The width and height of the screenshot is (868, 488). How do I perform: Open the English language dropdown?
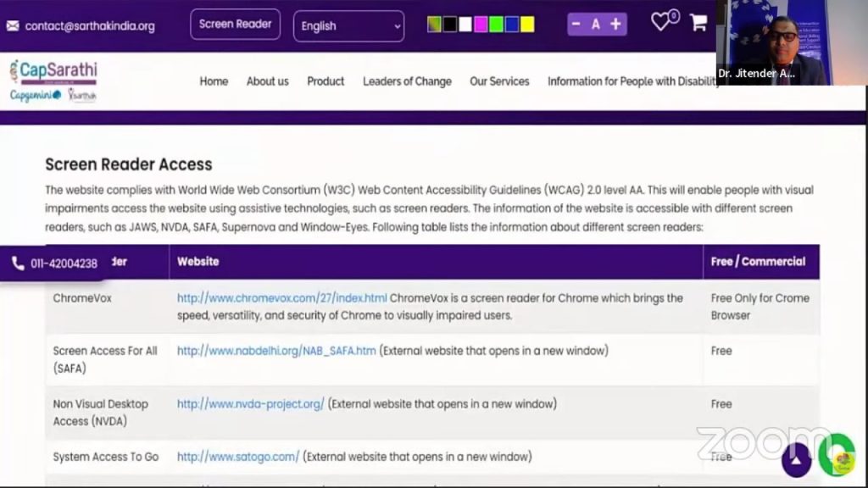coord(348,26)
